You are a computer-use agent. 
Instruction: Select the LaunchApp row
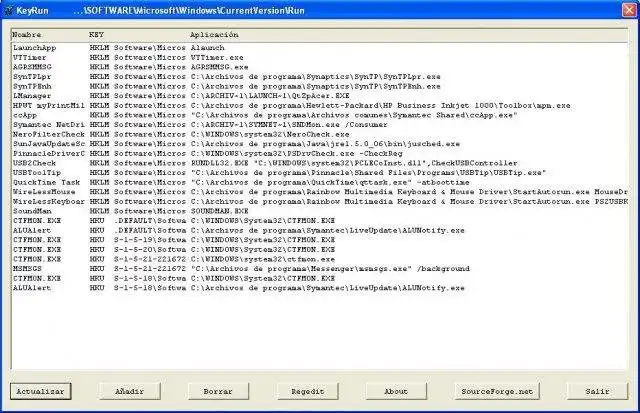320,48
